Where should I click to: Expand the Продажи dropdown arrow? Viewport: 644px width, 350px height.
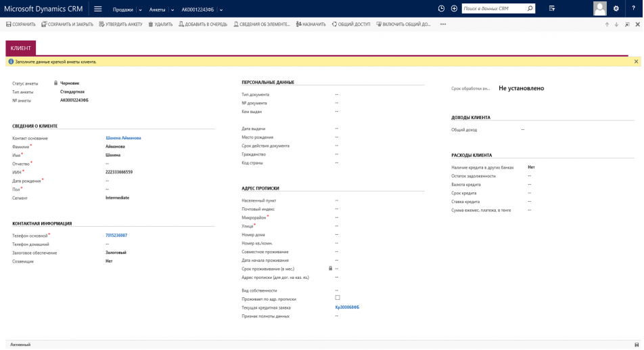[x=140, y=10]
